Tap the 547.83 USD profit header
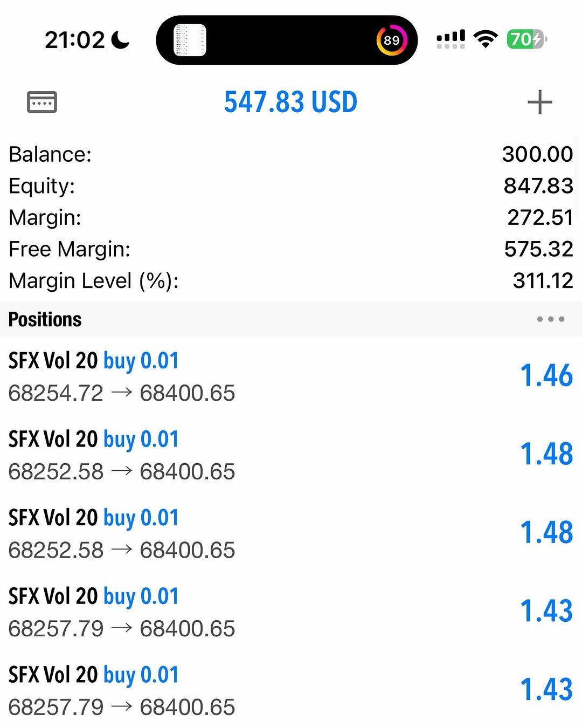582x728 pixels. (290, 102)
